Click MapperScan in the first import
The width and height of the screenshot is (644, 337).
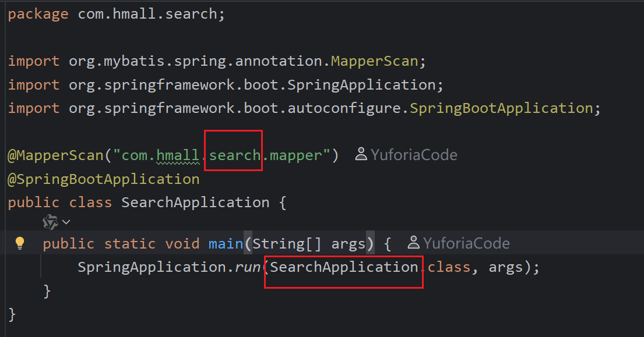tap(375, 61)
